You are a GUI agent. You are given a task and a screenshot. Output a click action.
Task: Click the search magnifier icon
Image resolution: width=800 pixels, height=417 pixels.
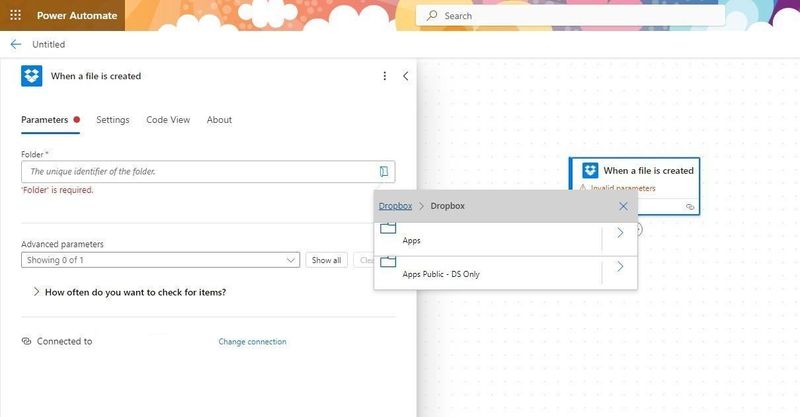point(432,15)
